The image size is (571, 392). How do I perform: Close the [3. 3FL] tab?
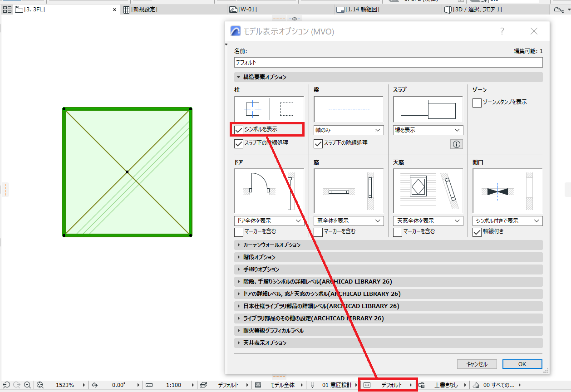click(115, 10)
